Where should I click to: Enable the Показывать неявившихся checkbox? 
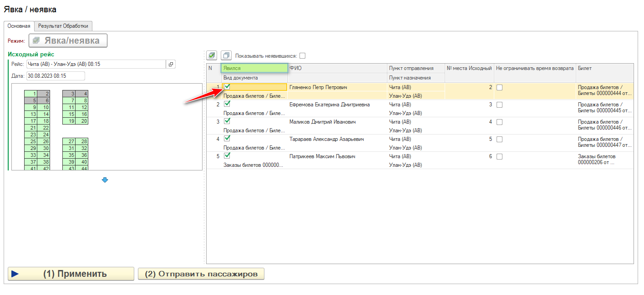[303, 56]
